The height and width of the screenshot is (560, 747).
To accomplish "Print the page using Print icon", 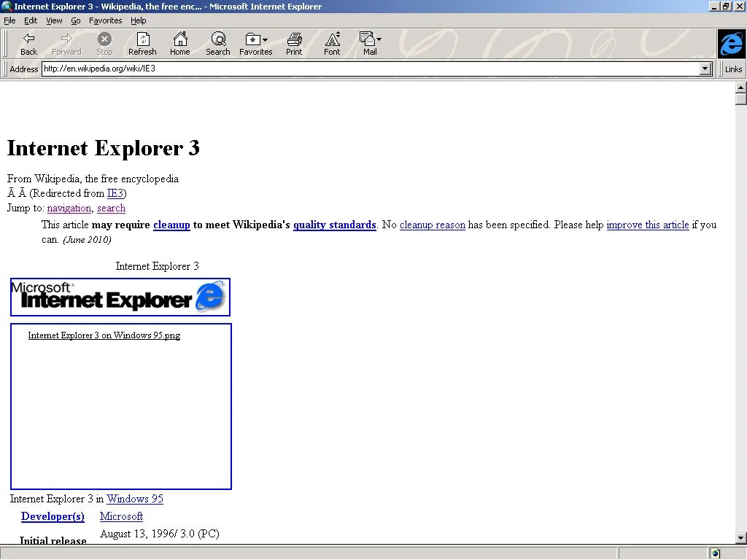I will [x=294, y=44].
